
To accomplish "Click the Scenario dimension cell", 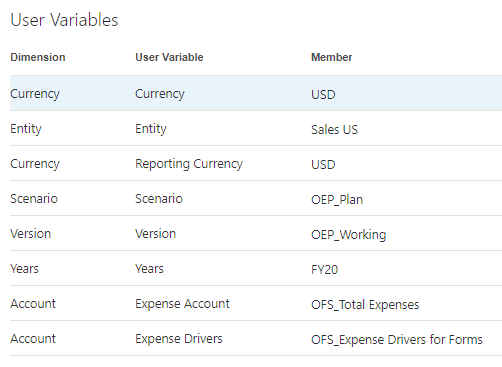I will point(34,199).
